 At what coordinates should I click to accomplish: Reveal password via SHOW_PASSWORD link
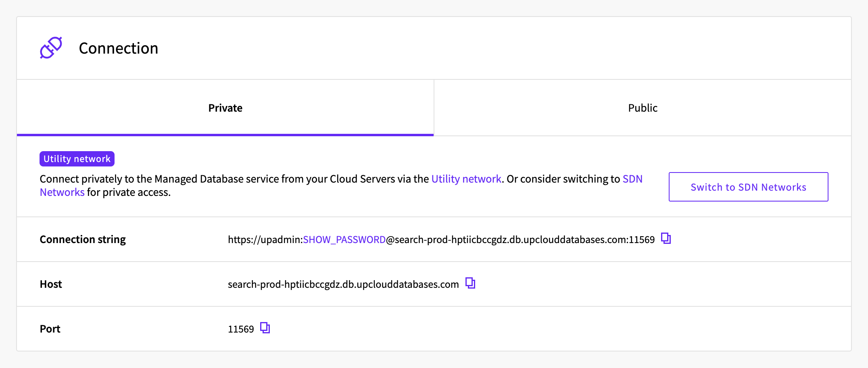point(344,240)
